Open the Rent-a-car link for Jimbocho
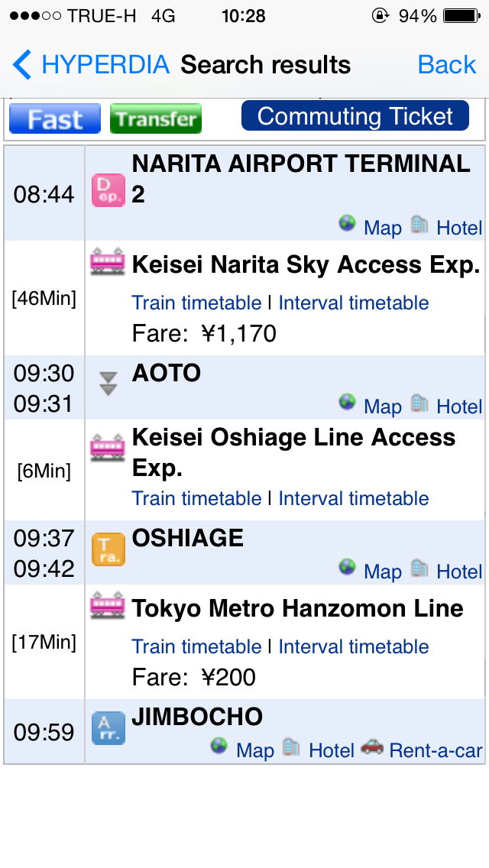Image resolution: width=489 pixels, height=868 pixels. [436, 750]
